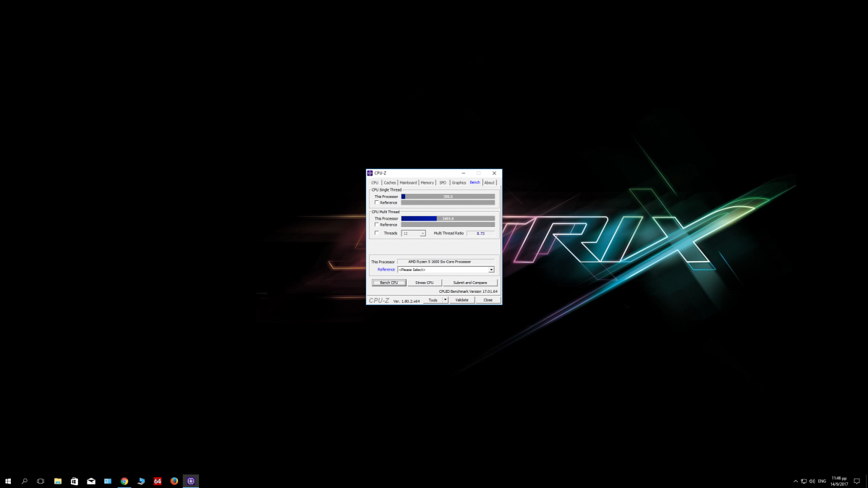
Task: Click the Multi Thread This Processor score bar
Action: (448, 218)
